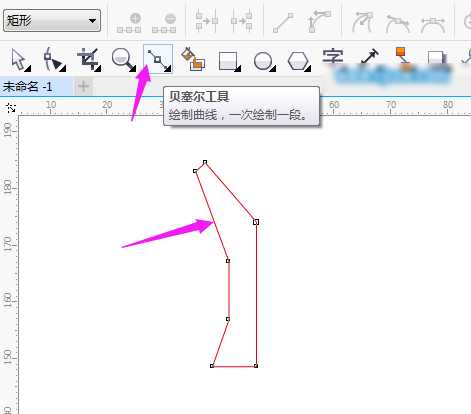This screenshot has width=471, height=414.
Task: Expand the Rectangle tool flyout arrow
Action: click(x=238, y=69)
